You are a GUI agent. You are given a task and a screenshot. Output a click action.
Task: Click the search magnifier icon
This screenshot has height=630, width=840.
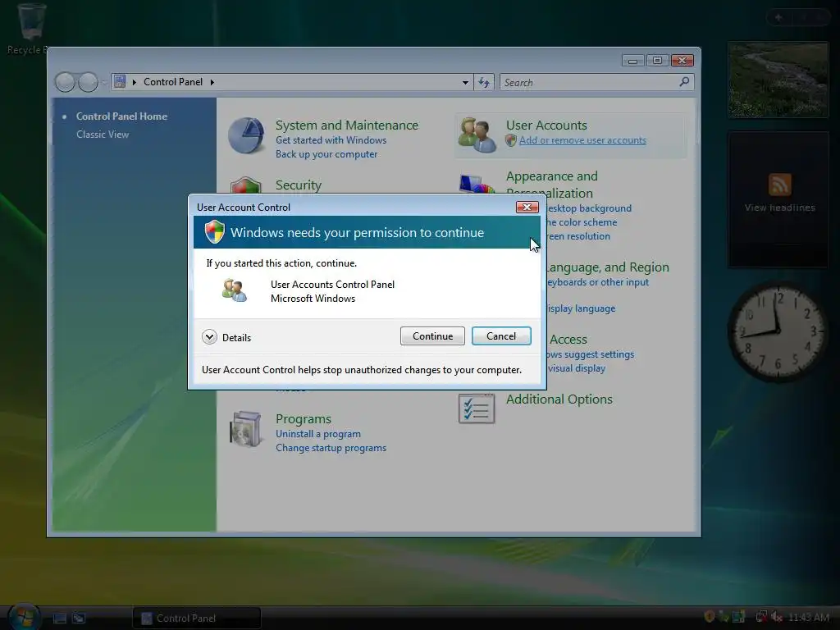click(684, 81)
